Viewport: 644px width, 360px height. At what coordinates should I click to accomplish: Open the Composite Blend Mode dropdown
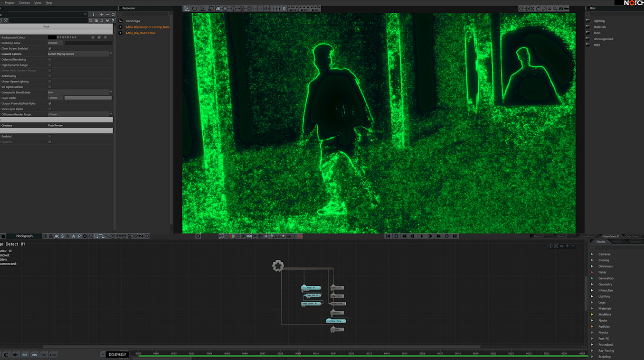(80, 92)
